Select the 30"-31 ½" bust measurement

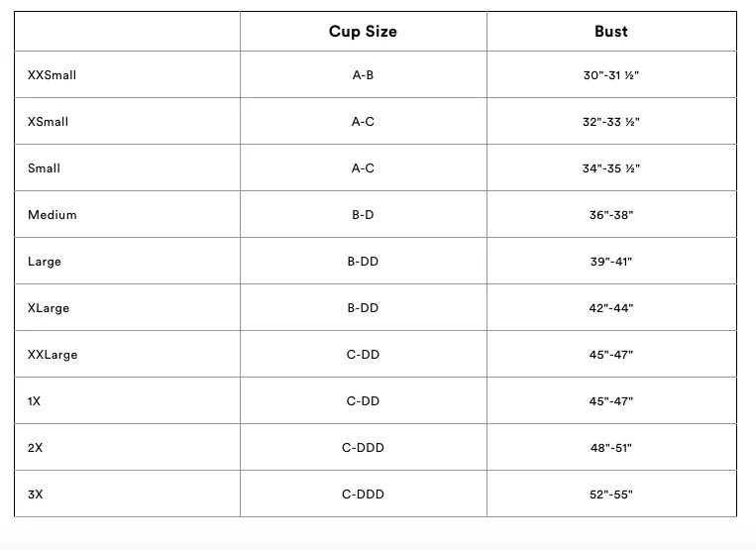click(611, 75)
